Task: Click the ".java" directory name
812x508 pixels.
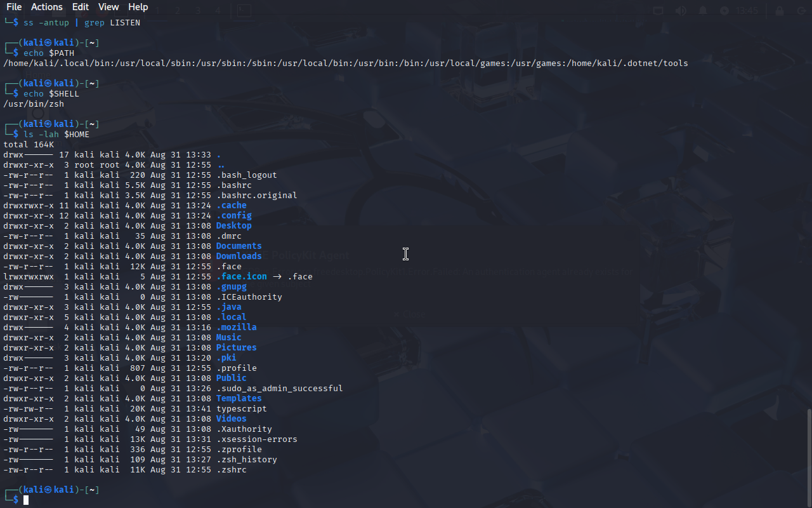Action: [x=229, y=307]
